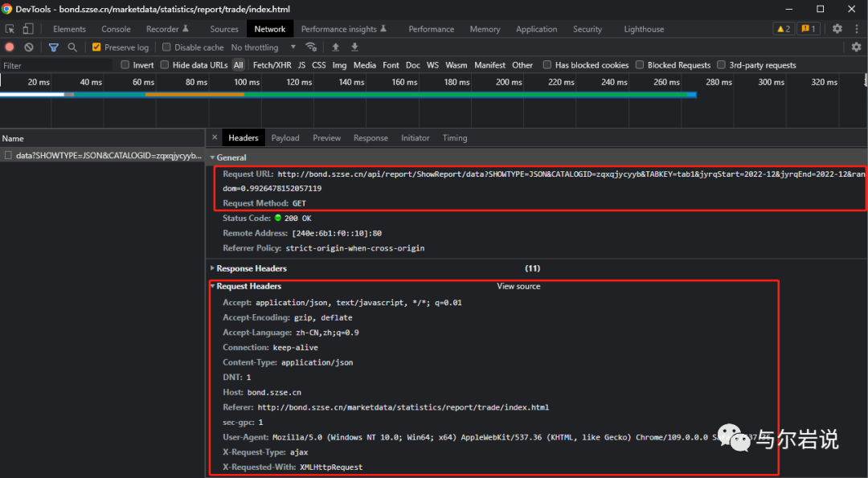Tick the checkbox beside the data?SHOWTYPE request
Image resolution: width=868 pixels, height=478 pixels.
8,156
